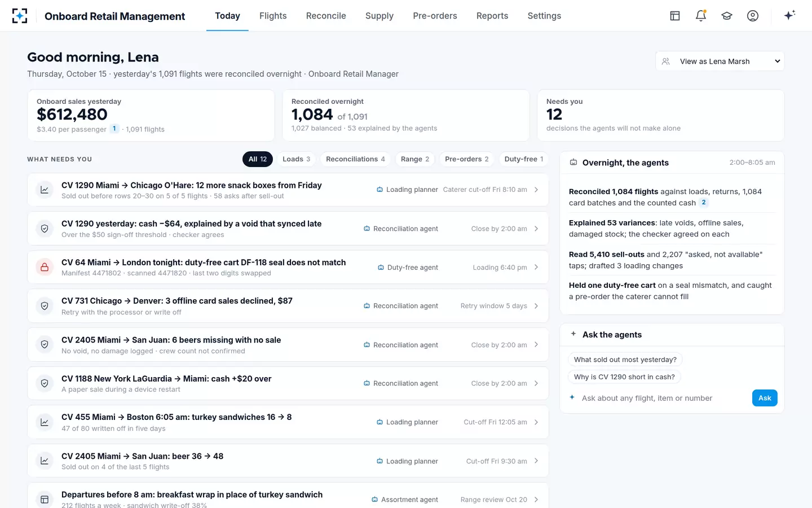The height and width of the screenshot is (508, 812).
Task: Open the Pre-orders tab in top navigation
Action: click(435, 16)
